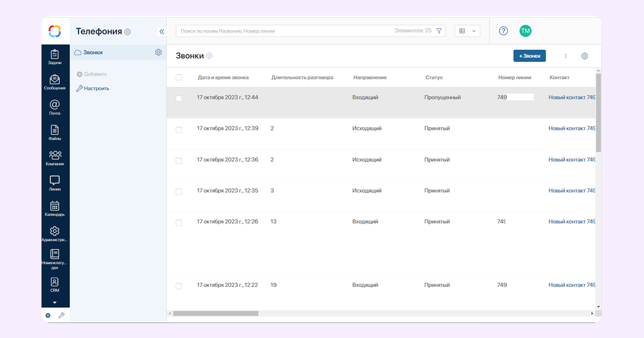Screen dimensions: 644x338
Task: Select checkbox for the 12:36 call
Action: 179,161
